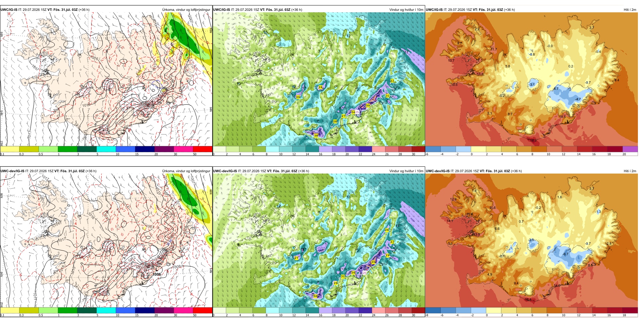Viewport: 644px width, 322px height.
Task: Pick the dark blue -8 swatch in UWC-dev temperature legend
Action: tap(433, 310)
